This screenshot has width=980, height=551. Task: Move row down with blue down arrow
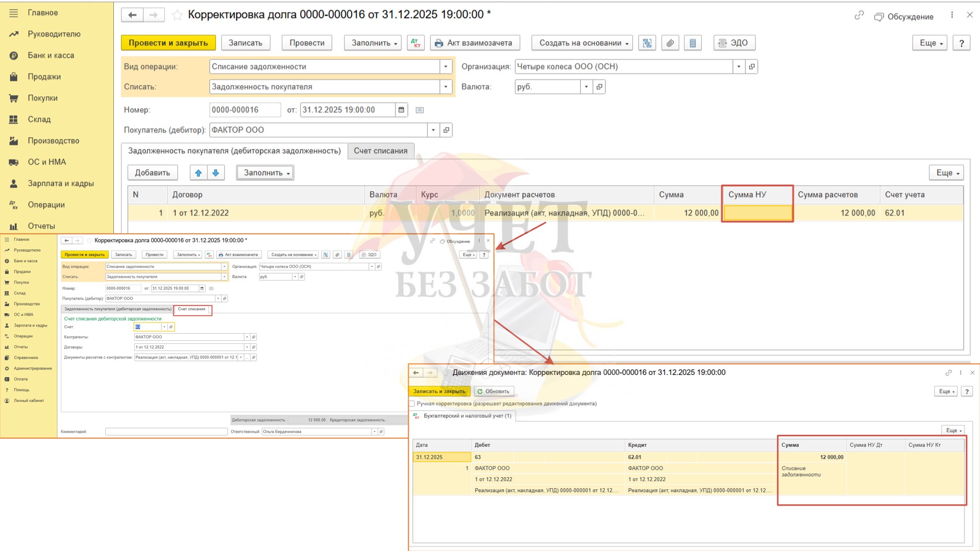216,173
